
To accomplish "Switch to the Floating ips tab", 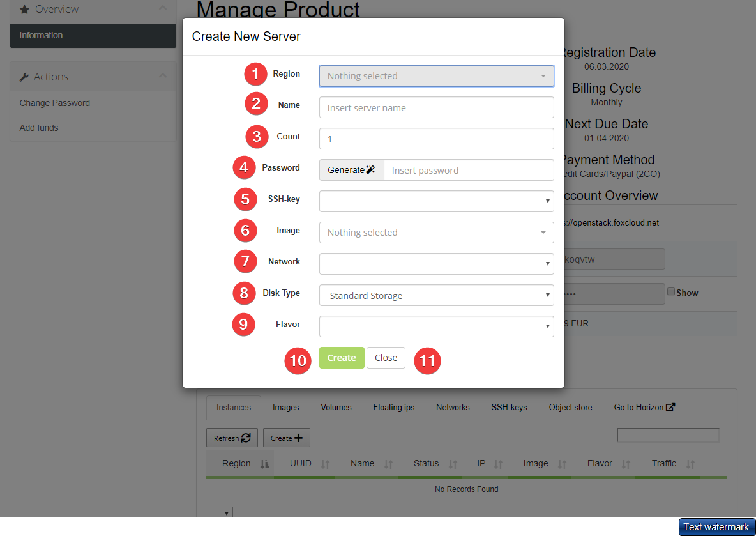I will tap(393, 407).
